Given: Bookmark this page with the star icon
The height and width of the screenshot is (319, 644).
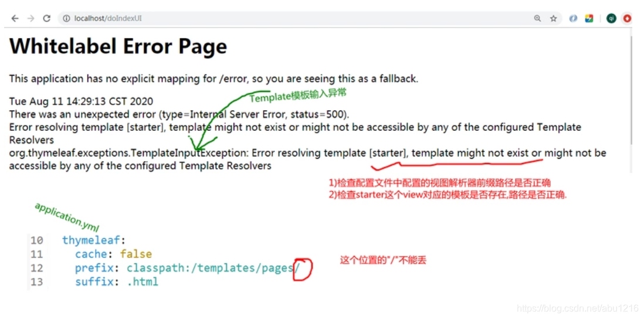Looking at the screenshot, I should tap(554, 19).
